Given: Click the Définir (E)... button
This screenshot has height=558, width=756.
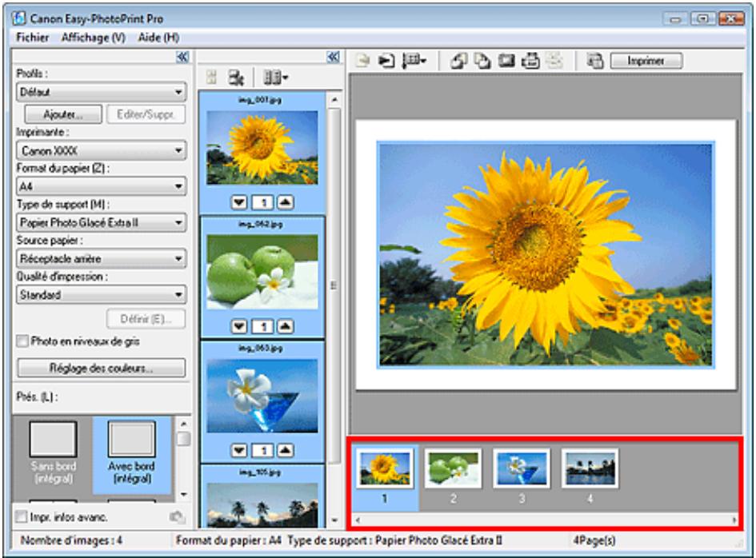Looking at the screenshot, I should click(x=146, y=319).
